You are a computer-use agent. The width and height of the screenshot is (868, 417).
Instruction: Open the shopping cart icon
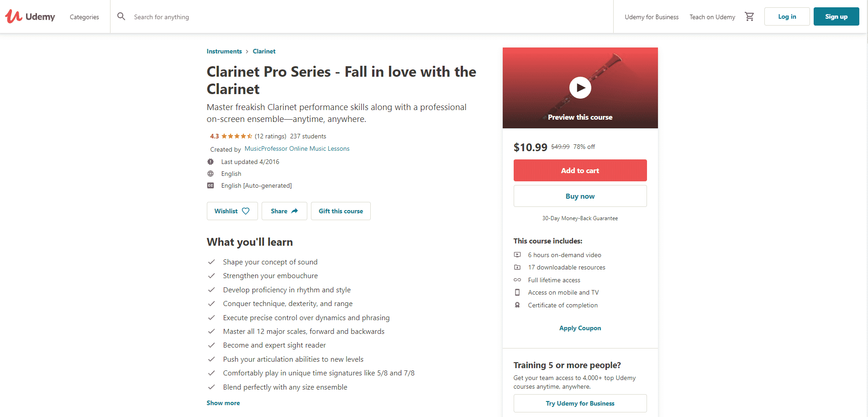pyautogui.click(x=749, y=16)
